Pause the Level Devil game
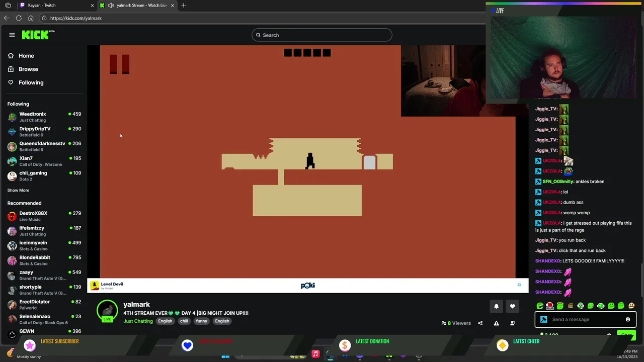 point(119,64)
